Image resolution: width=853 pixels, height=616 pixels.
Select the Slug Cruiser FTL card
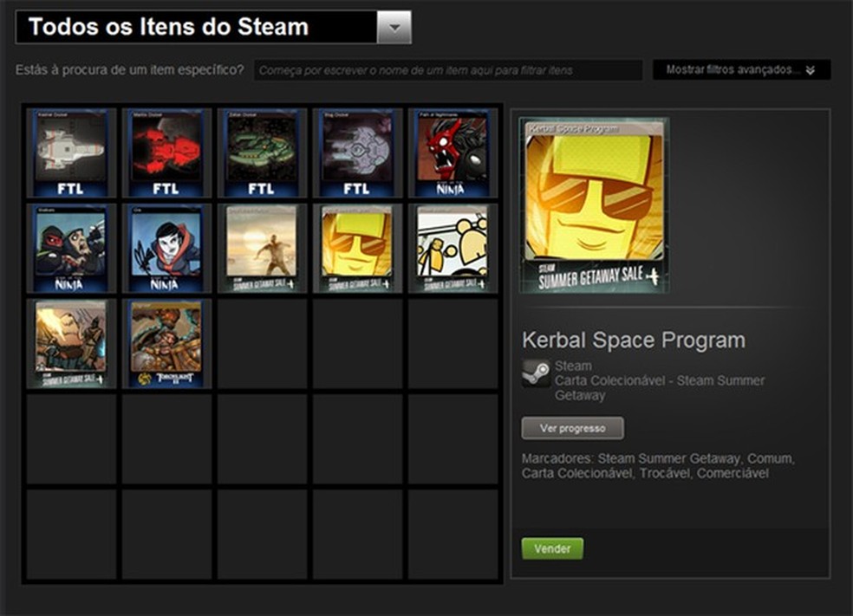click(x=356, y=154)
